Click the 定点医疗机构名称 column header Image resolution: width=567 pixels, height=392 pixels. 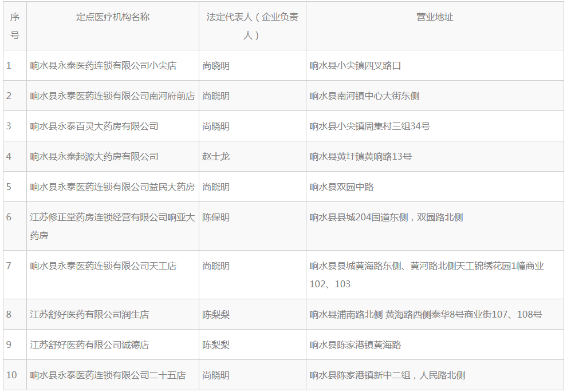(113, 17)
